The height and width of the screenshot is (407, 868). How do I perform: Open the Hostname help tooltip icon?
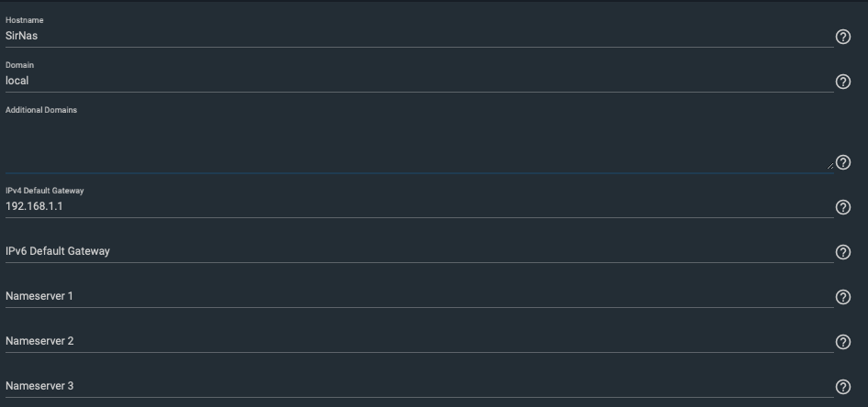pyautogui.click(x=842, y=37)
